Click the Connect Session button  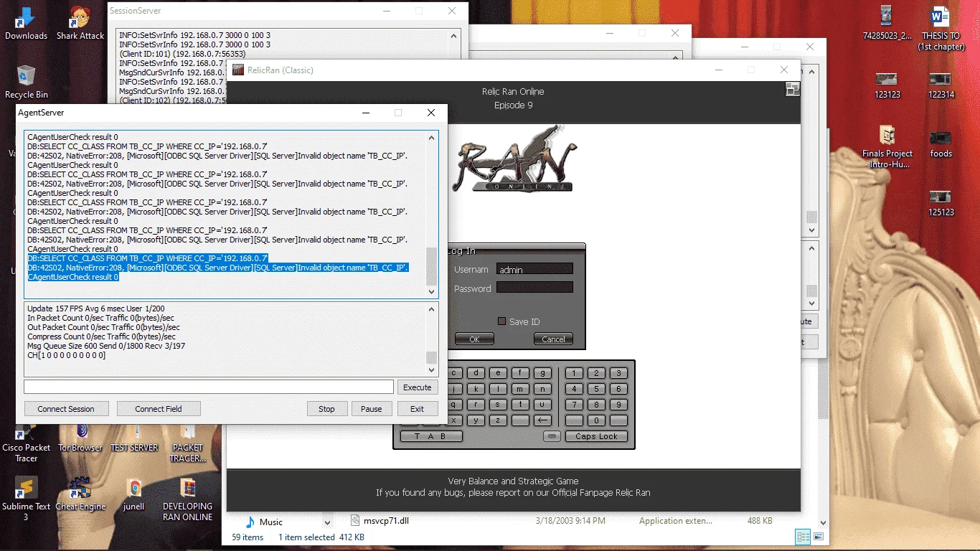[66, 409]
